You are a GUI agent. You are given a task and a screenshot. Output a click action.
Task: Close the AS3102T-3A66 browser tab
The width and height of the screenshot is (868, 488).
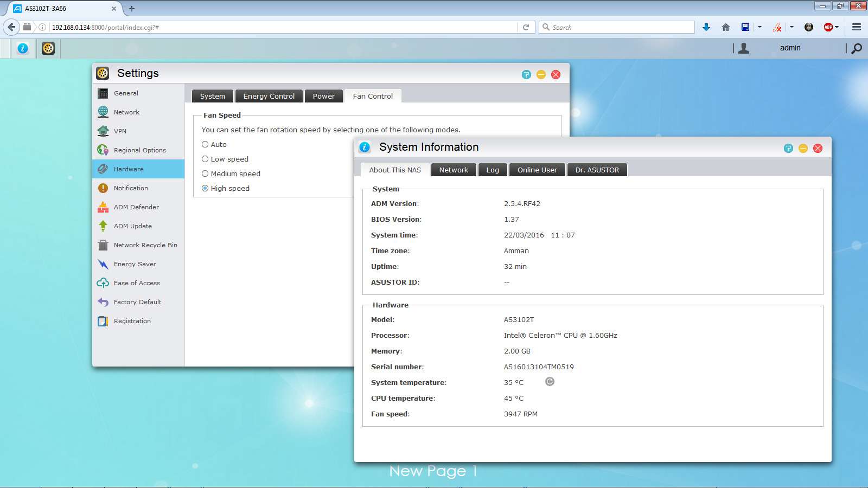[114, 9]
